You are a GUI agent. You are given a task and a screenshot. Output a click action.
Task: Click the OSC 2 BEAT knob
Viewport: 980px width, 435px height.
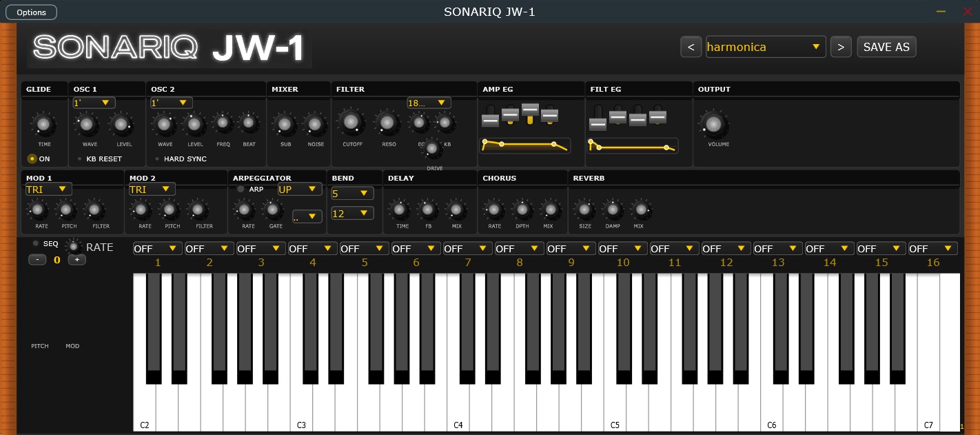(x=249, y=123)
